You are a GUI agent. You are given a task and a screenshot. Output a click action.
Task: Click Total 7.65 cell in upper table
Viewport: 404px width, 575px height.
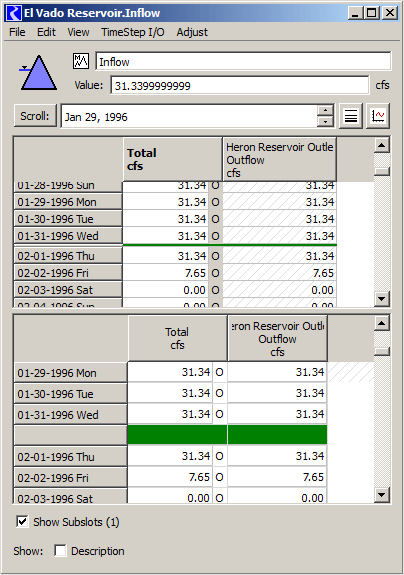166,273
